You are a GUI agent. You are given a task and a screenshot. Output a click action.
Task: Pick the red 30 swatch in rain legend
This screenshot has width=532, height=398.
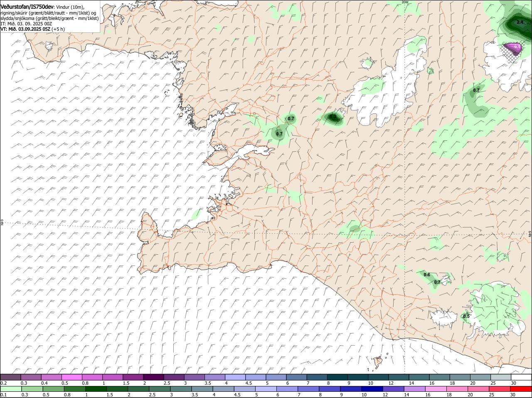coord(522,389)
